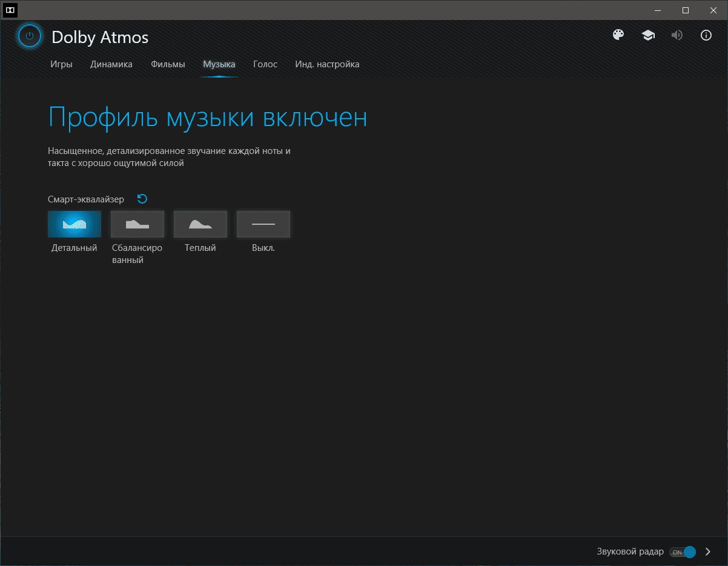
Task: Click the Dolby logo in title bar
Action: (10, 10)
